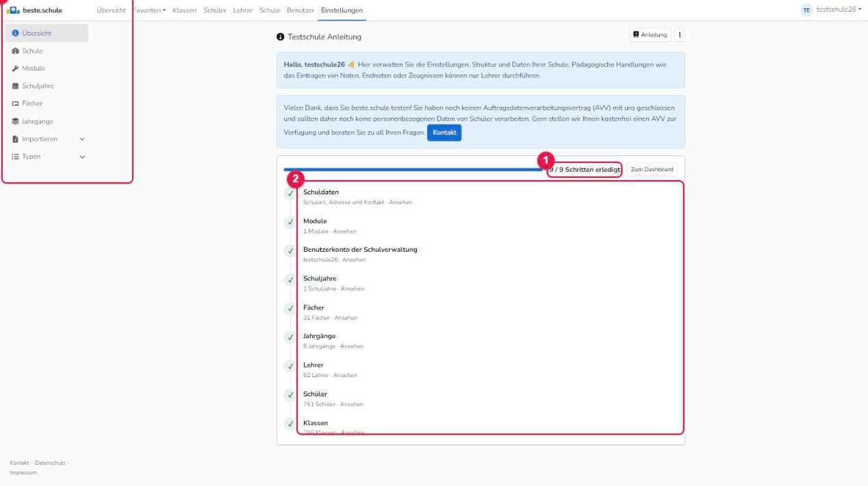Image resolution: width=868 pixels, height=486 pixels.
Task: Open Klassen in the top navigation
Action: (185, 10)
